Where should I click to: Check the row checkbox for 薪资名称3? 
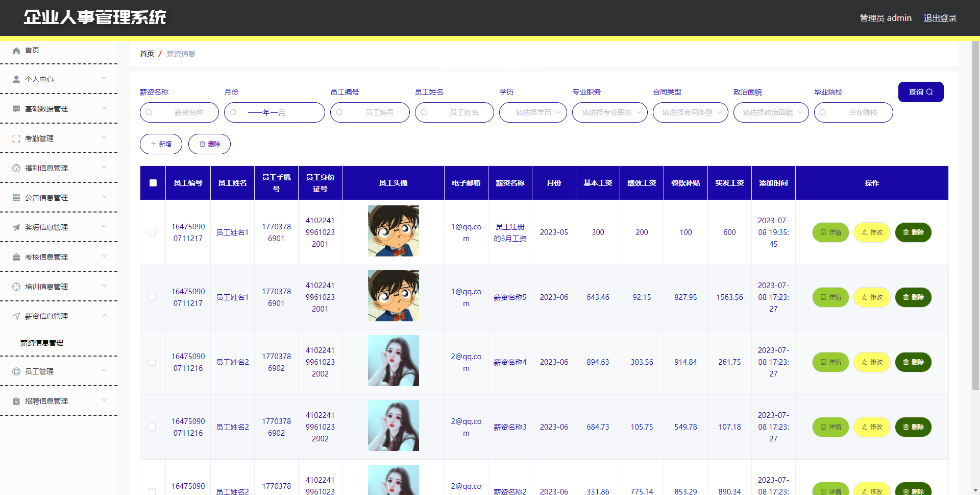click(152, 427)
